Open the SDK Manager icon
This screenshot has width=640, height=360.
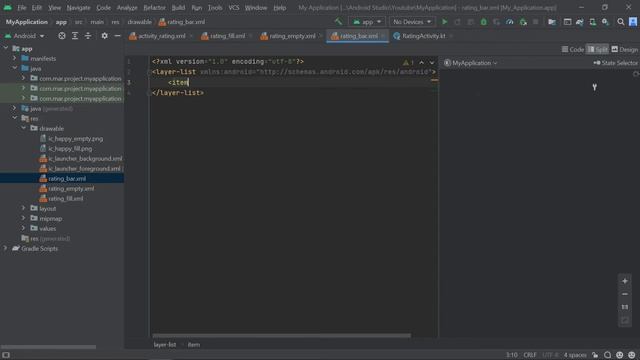tap(605, 22)
